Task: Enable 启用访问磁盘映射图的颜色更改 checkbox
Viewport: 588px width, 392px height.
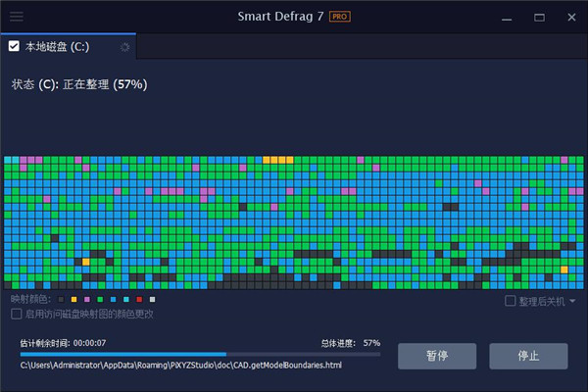Action: [16, 314]
